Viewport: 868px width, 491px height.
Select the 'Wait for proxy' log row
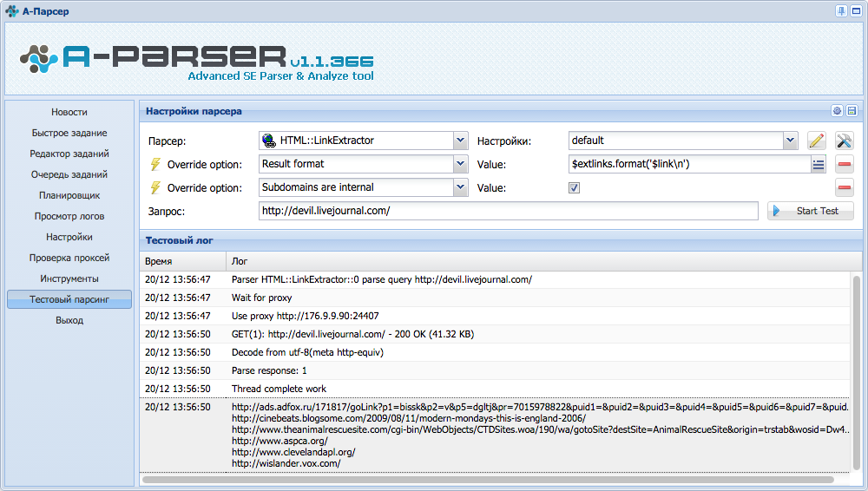pyautogui.click(x=495, y=298)
